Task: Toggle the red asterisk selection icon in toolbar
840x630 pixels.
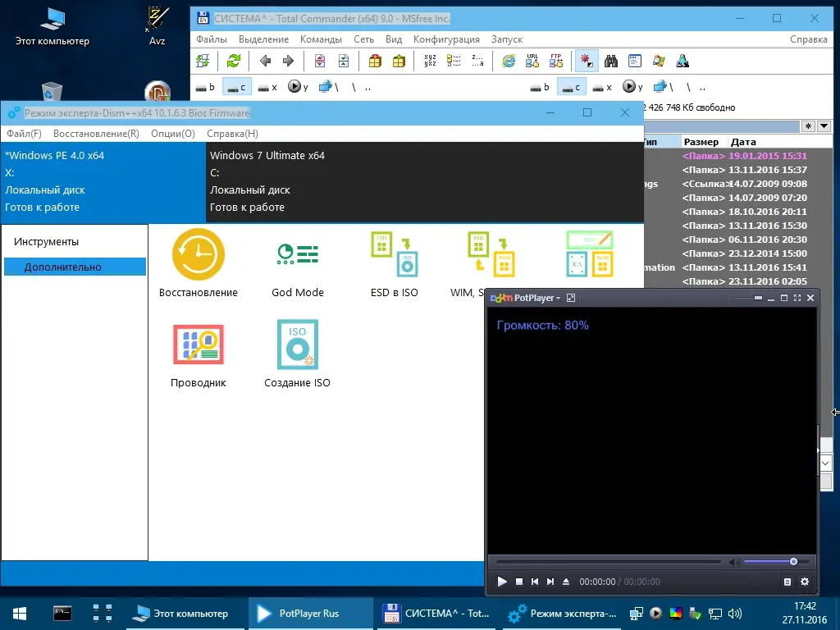Action: coord(587,61)
